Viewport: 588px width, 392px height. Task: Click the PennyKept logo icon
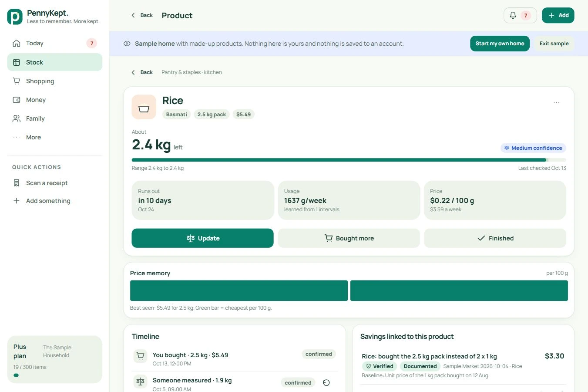pos(15,17)
